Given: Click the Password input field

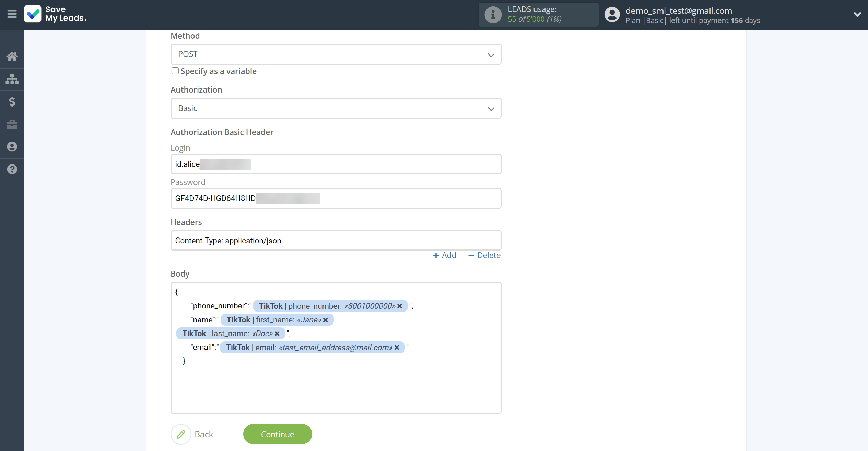Looking at the screenshot, I should (x=336, y=198).
